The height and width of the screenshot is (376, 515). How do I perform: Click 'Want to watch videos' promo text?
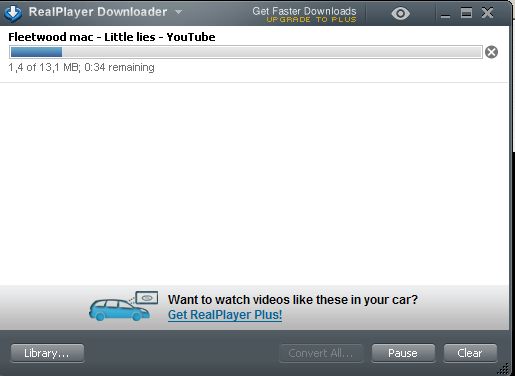pos(293,299)
